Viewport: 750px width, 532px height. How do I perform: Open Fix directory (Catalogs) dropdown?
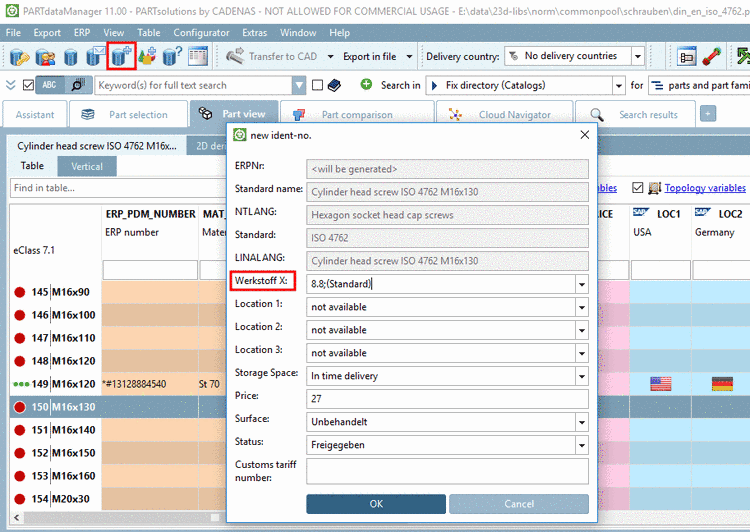pyautogui.click(x=619, y=86)
